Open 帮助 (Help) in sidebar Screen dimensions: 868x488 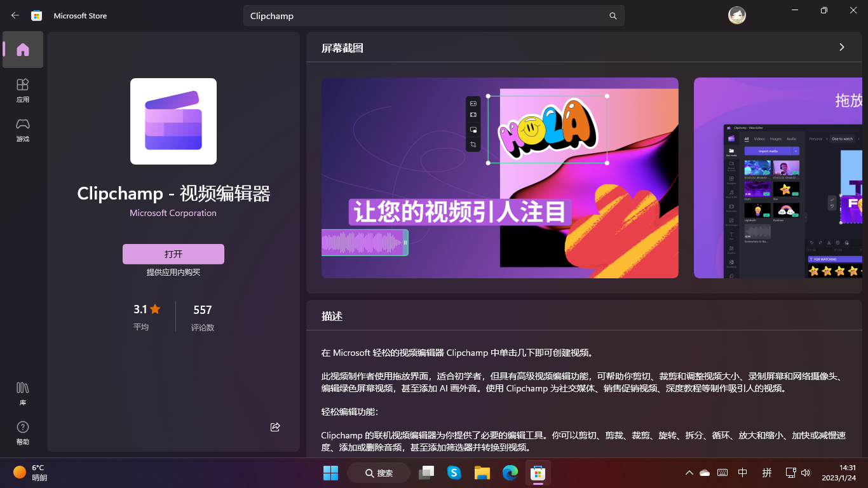tap(23, 433)
